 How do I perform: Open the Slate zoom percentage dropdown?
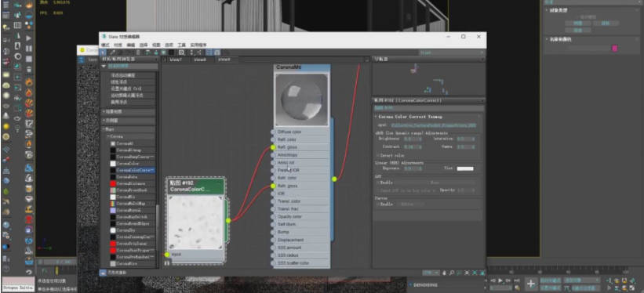click(431, 273)
